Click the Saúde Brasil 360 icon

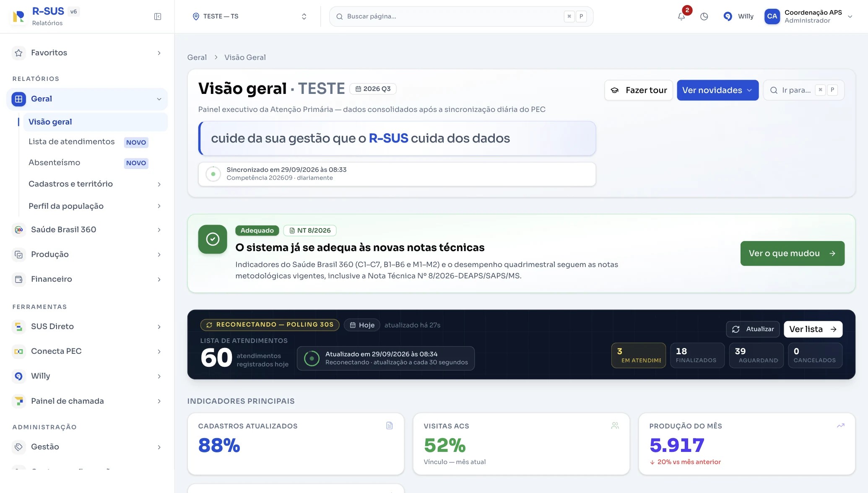click(x=18, y=230)
